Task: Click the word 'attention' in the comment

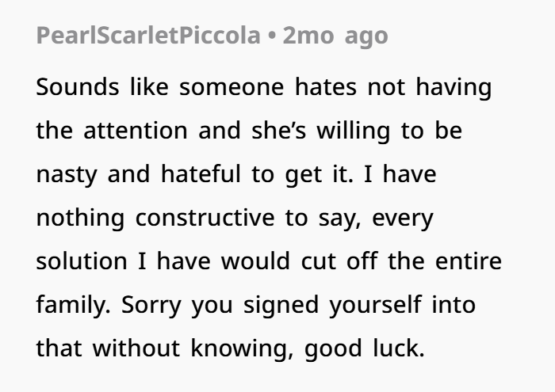Action: [x=136, y=131]
